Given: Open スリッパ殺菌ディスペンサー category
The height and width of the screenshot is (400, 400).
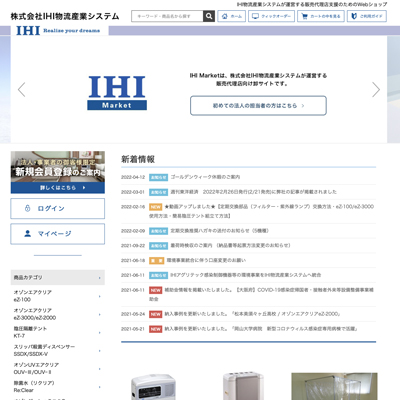Looking at the screenshot, I should (58, 350).
